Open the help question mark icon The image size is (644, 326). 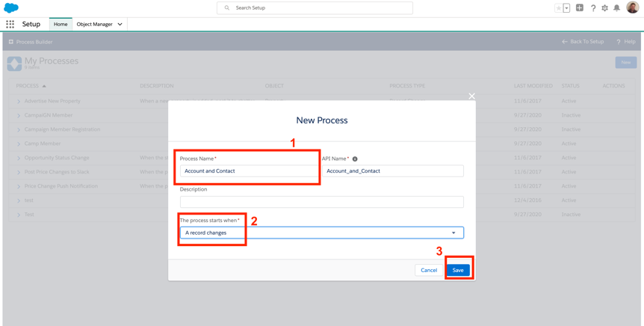(593, 8)
